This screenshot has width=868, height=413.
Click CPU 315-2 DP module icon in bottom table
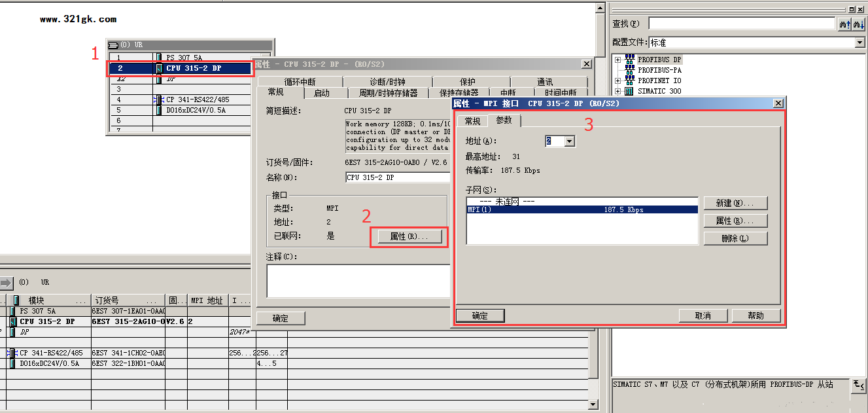(13, 322)
